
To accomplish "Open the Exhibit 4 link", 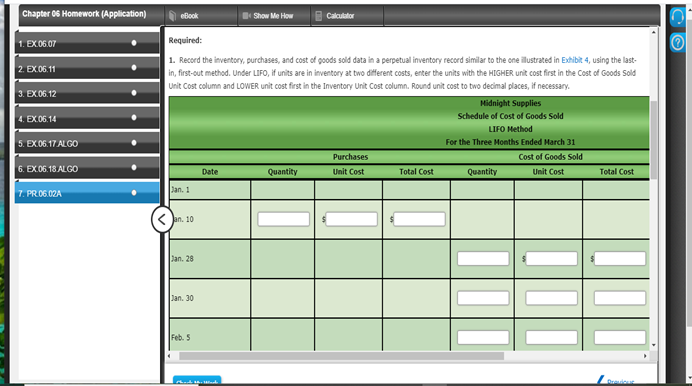I will pyautogui.click(x=575, y=60).
